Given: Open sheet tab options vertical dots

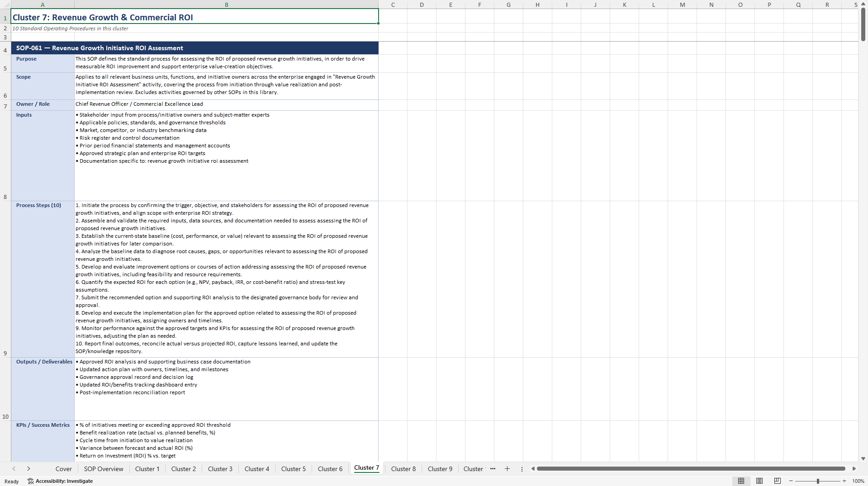Looking at the screenshot, I should 522,469.
